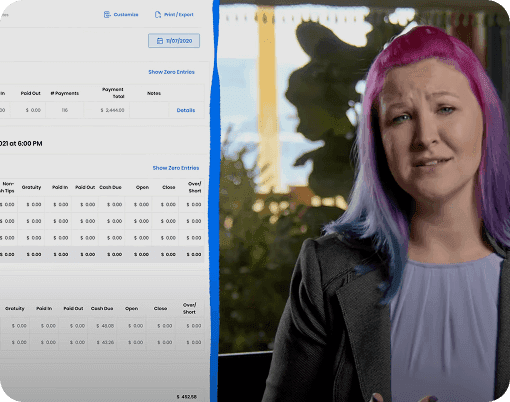The image size is (510, 402).
Task: Click the Cash Due header in middle table
Action: (x=110, y=187)
